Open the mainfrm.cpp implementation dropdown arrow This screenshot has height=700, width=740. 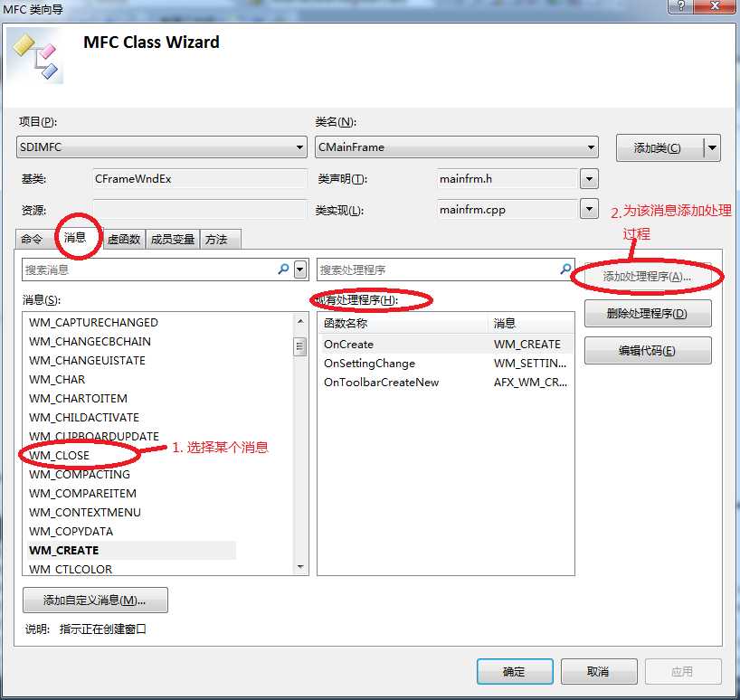(589, 209)
